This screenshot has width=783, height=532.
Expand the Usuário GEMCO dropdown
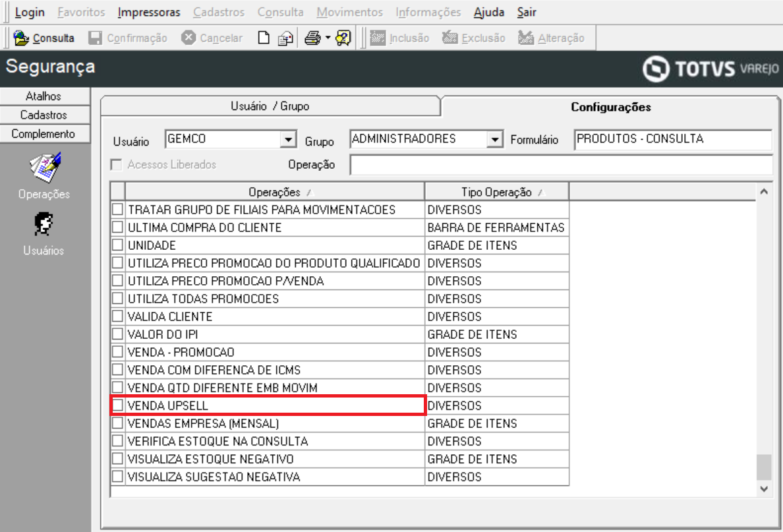pyautogui.click(x=288, y=139)
